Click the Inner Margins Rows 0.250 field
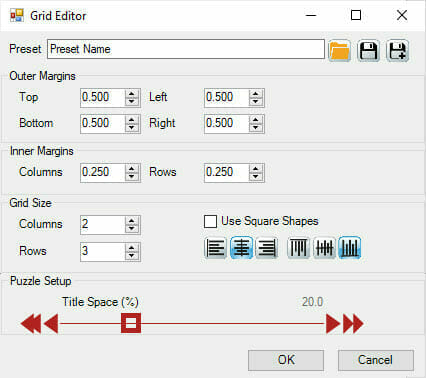Screen dimensions: 426x378 tap(227, 172)
